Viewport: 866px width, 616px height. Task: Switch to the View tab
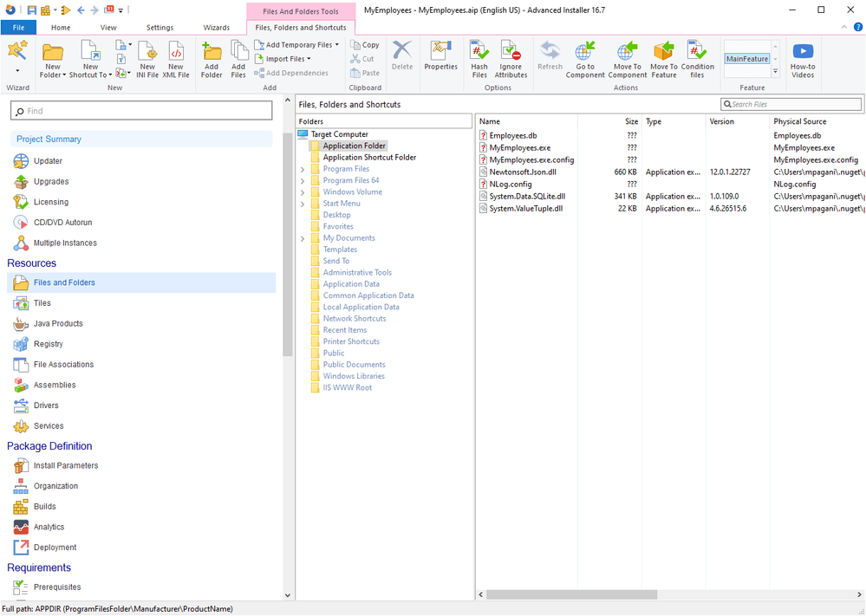click(x=108, y=28)
